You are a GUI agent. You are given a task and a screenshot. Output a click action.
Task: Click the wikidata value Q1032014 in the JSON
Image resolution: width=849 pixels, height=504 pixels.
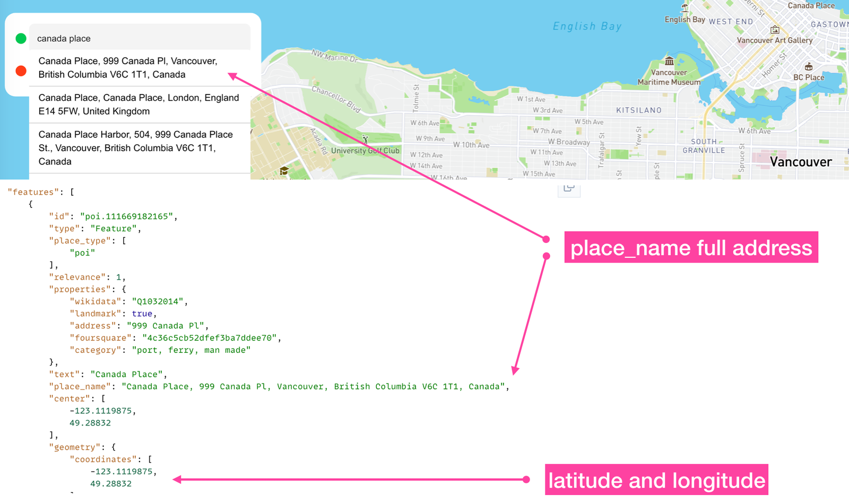tap(158, 301)
